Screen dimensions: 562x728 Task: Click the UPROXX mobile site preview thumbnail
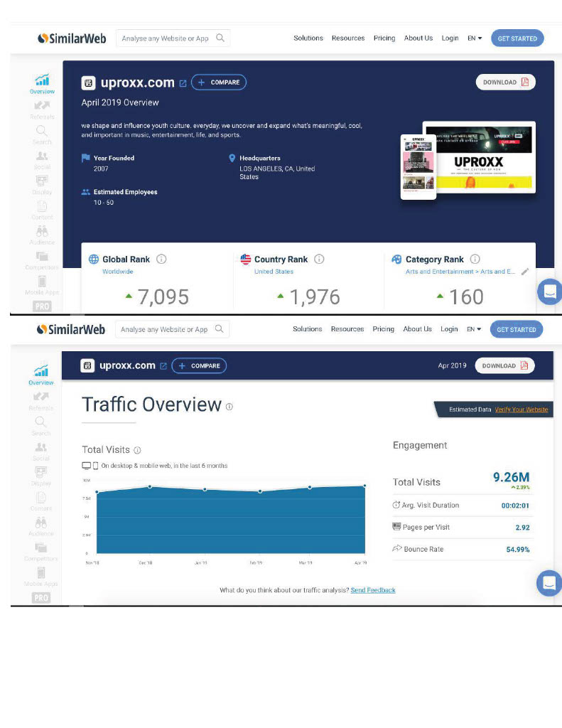(418, 166)
